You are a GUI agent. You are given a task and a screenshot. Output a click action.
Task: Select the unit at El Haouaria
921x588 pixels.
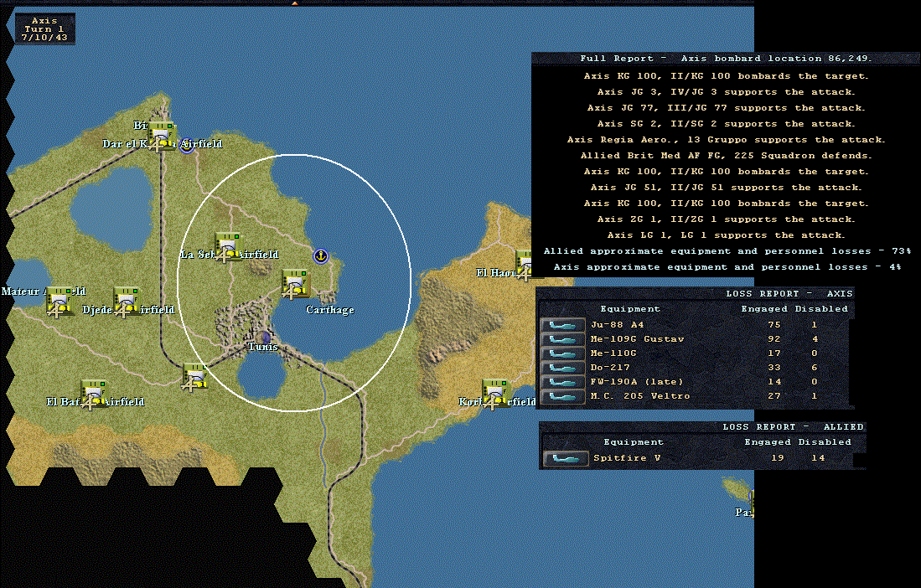[x=523, y=264]
